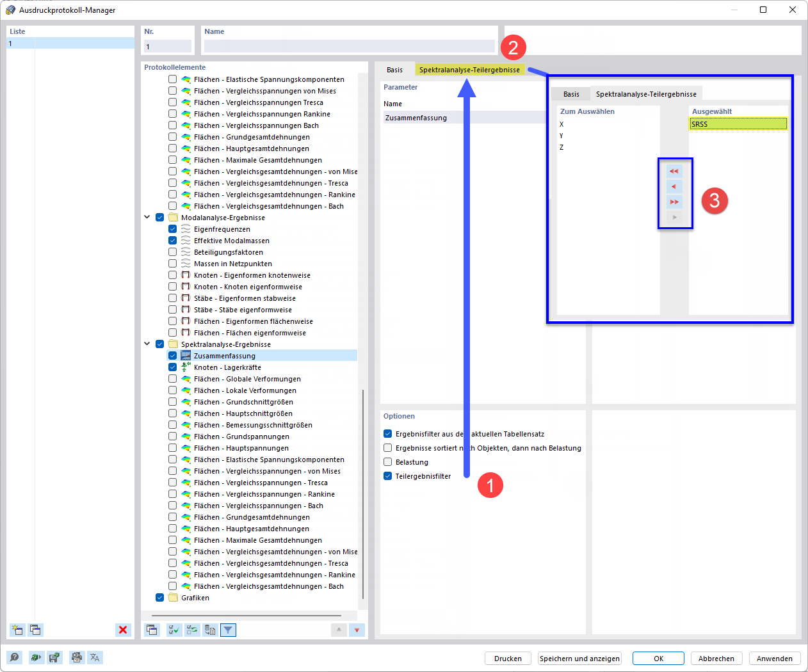The height and width of the screenshot is (672, 808).
Task: Click Speichern und anzeigen button
Action: tap(579, 659)
